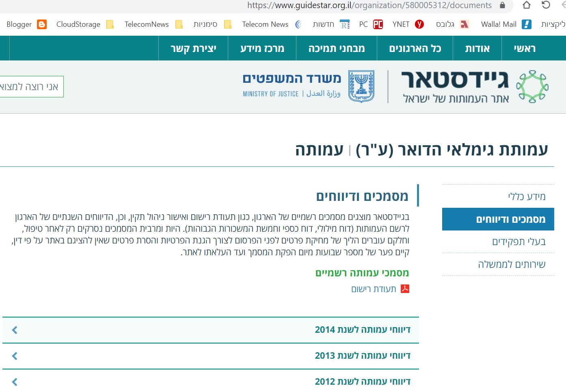Open the ראשי menu item
The width and height of the screenshot is (566, 392).
tap(525, 48)
